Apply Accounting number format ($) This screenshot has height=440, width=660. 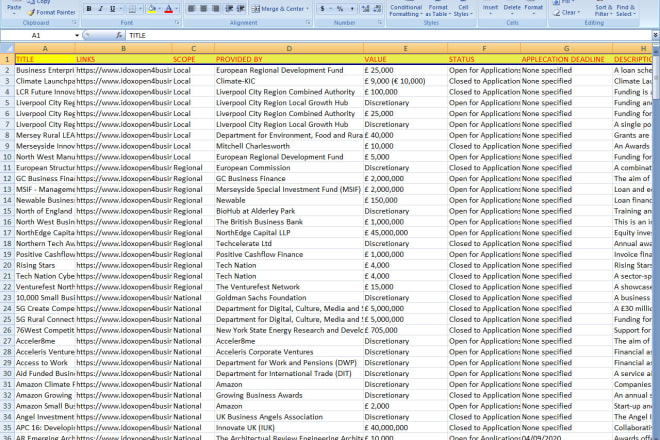coord(322,9)
